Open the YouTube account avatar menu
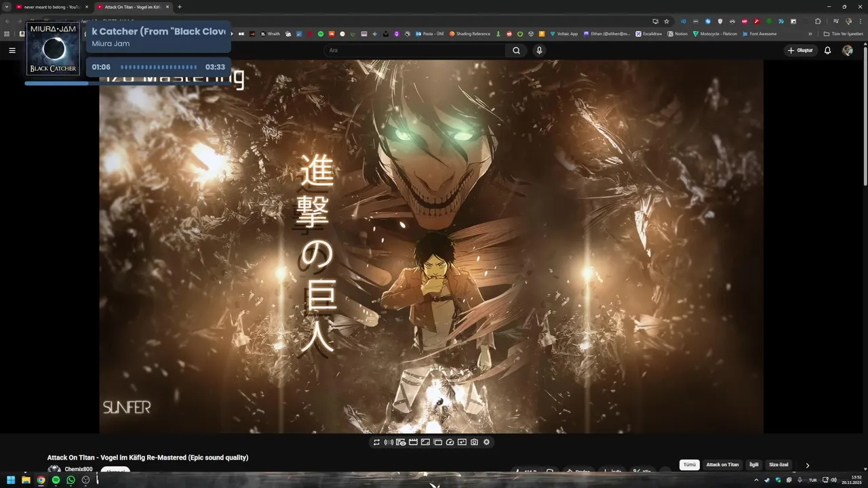The width and height of the screenshot is (868, 488). tap(848, 50)
